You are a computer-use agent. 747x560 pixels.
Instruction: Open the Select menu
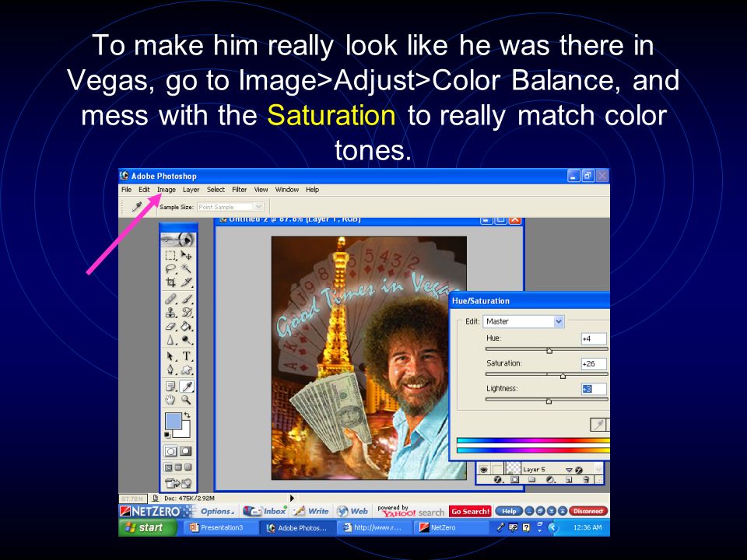[216, 190]
